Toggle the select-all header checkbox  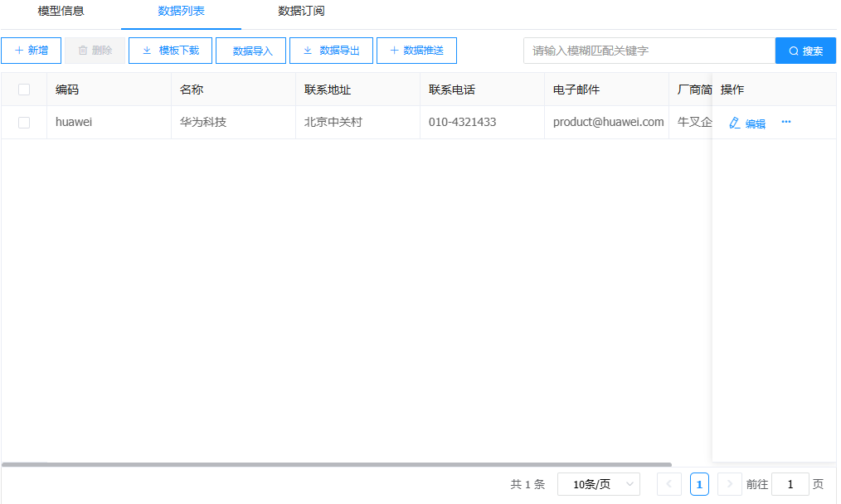click(24, 90)
